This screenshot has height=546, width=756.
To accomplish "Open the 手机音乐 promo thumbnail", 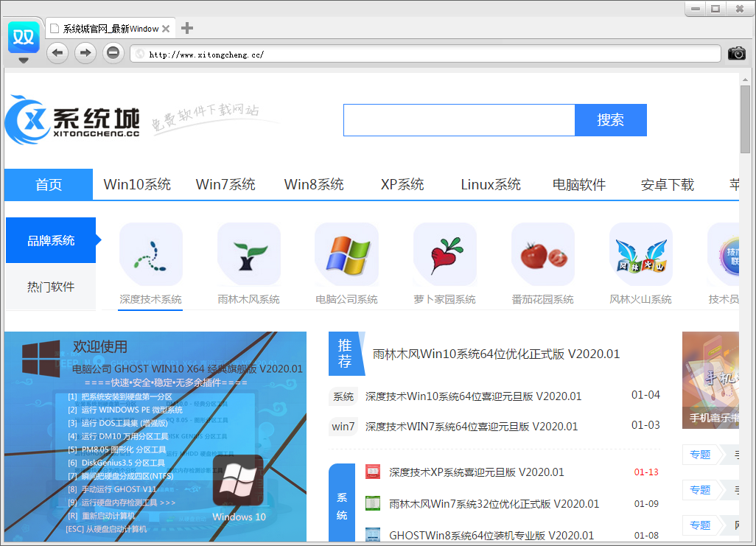I will click(x=710, y=380).
